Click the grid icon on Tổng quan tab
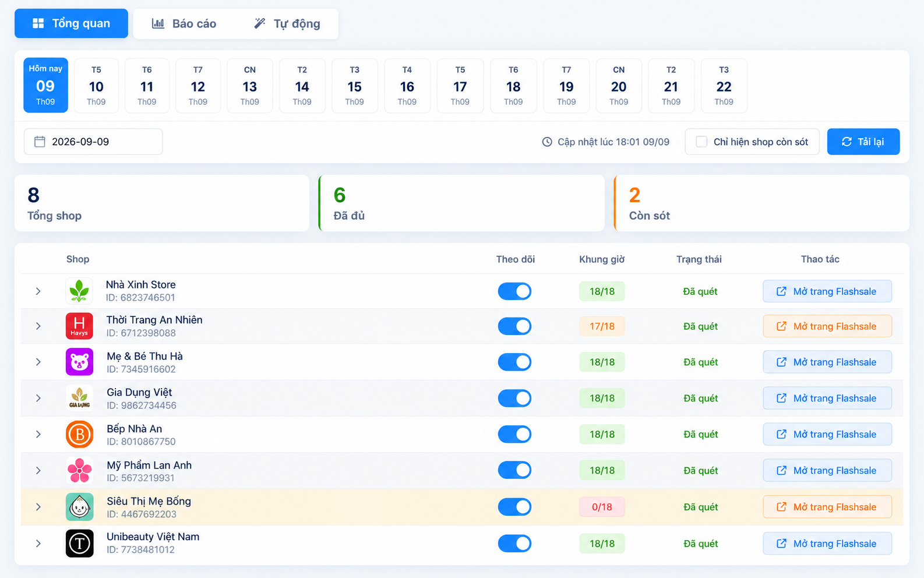Screen dimensions: 924x578 (x=38, y=23)
